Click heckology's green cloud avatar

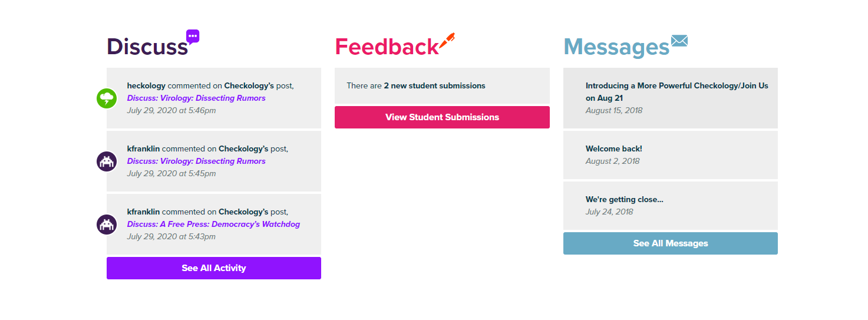point(107,98)
